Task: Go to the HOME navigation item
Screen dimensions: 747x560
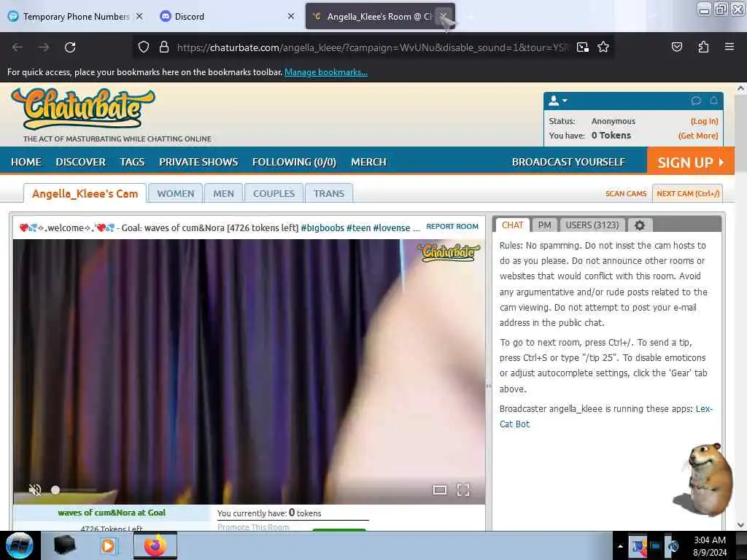Action: coord(26,162)
